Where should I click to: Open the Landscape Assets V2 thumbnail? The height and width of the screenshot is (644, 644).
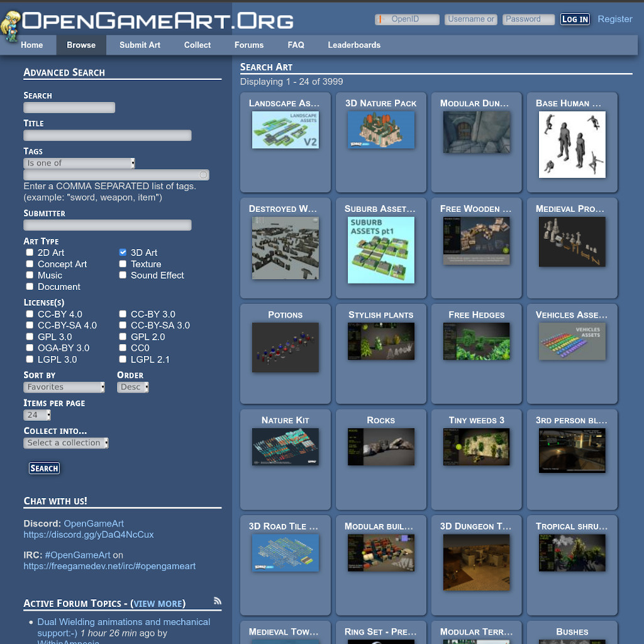point(285,130)
